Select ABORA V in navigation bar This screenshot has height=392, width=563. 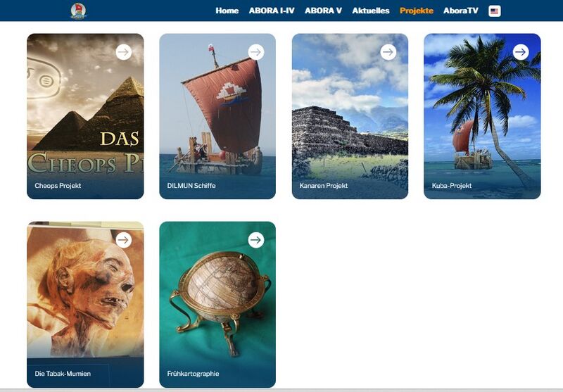pyautogui.click(x=323, y=11)
